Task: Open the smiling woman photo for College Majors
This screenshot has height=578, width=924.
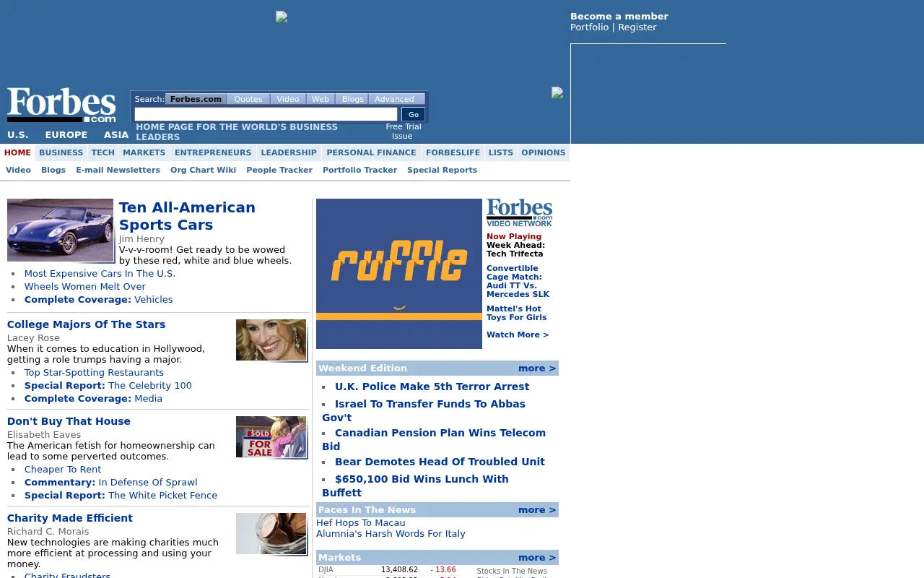Action: click(271, 340)
